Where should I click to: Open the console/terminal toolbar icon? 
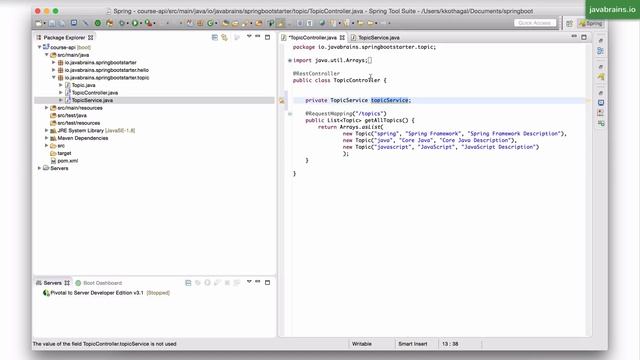coord(74,23)
